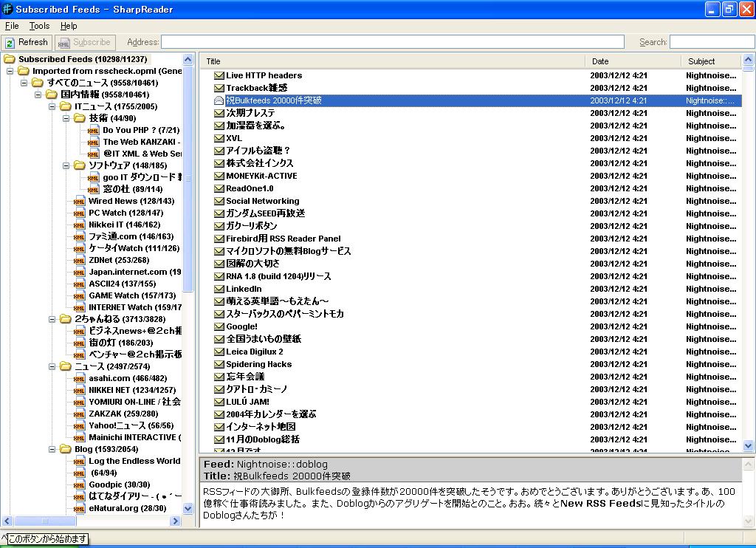This screenshot has height=548, width=756.
Task: Click the XML icon for 窓の杜 feed
Action: click(x=94, y=190)
